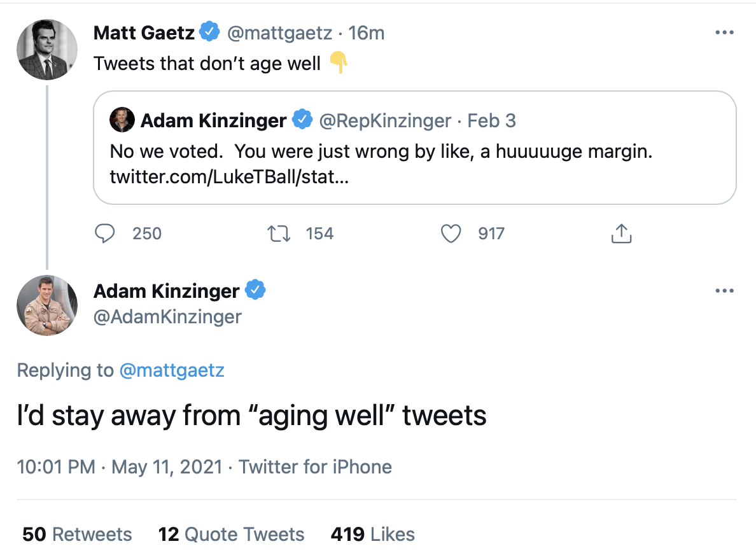Click the retweet icon under Gaetz's tweet

point(279,234)
